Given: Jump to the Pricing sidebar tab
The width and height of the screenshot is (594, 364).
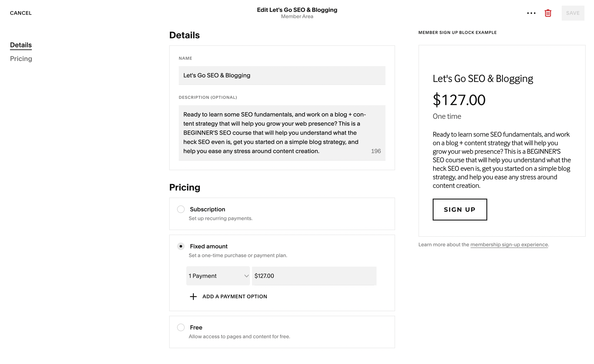Looking at the screenshot, I should coord(21,59).
